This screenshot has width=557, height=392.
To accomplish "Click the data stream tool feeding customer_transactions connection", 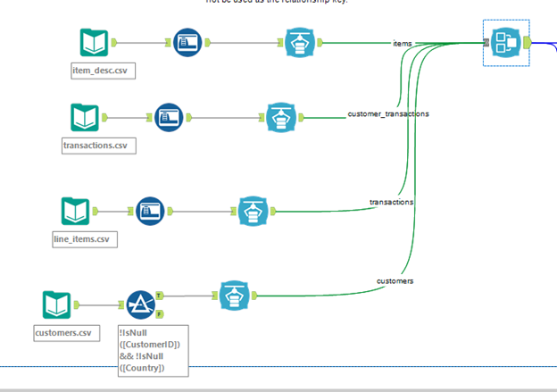I will tap(281, 118).
